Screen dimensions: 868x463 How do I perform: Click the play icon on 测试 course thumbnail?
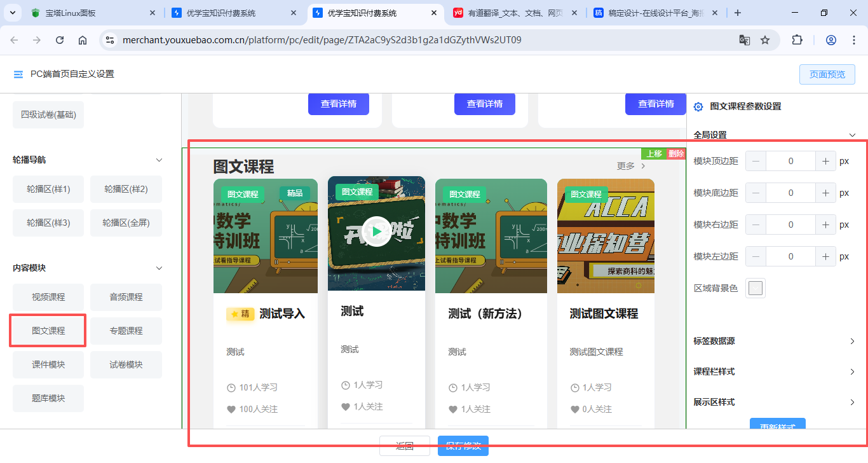377,232
